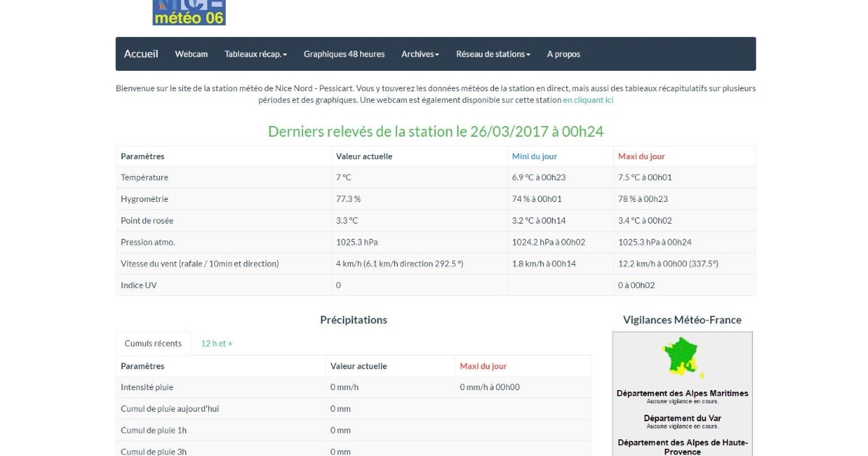Viewport: 868px width, 456px height.
Task: Click minimum temperature '6.9 °C à 00h23'
Action: pyautogui.click(x=539, y=177)
